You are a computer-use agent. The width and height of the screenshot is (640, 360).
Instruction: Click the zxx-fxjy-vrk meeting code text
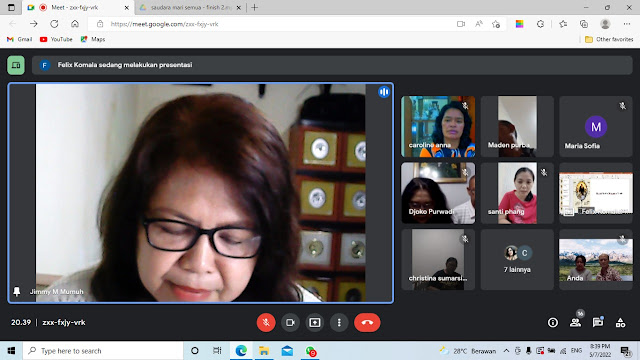[64, 322]
